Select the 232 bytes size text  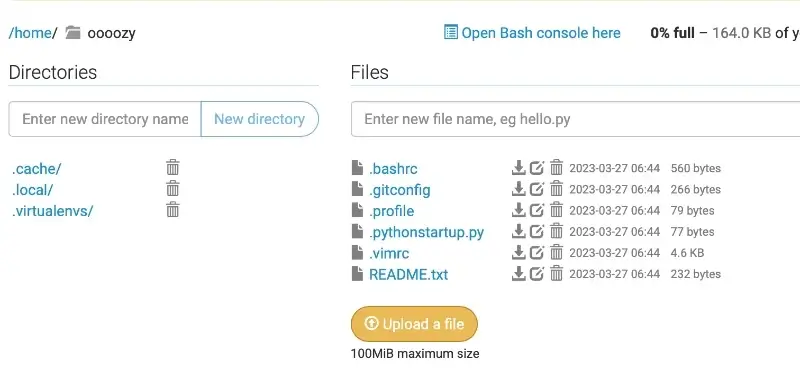point(695,274)
